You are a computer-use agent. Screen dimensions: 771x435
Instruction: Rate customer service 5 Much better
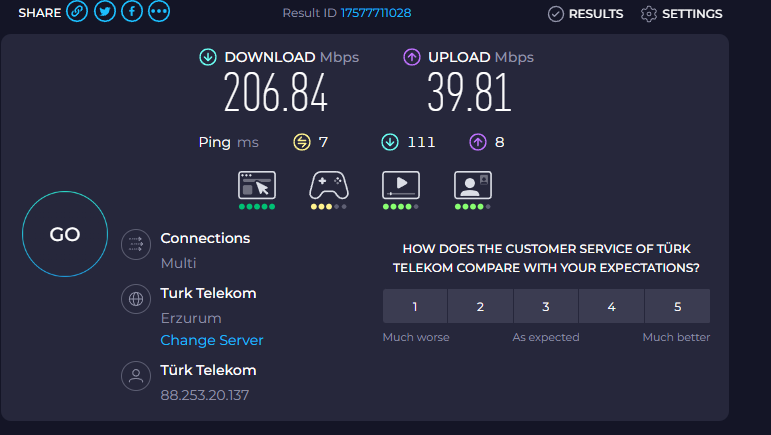pos(678,306)
